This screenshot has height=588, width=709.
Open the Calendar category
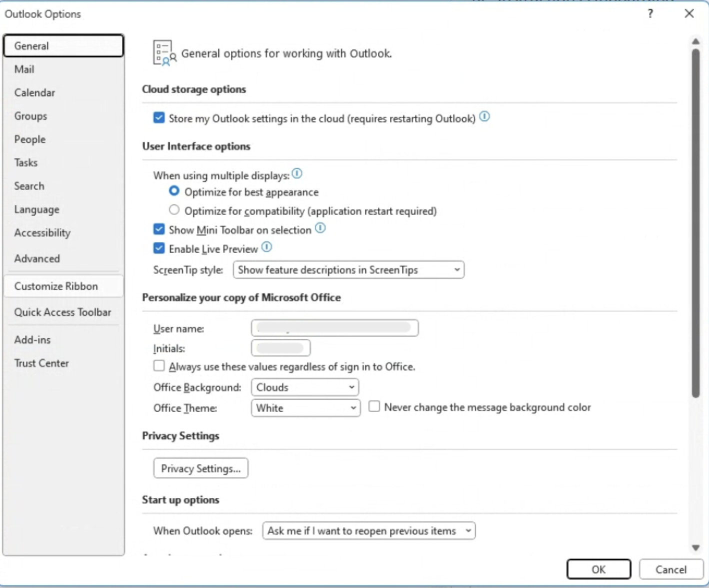click(x=63, y=92)
